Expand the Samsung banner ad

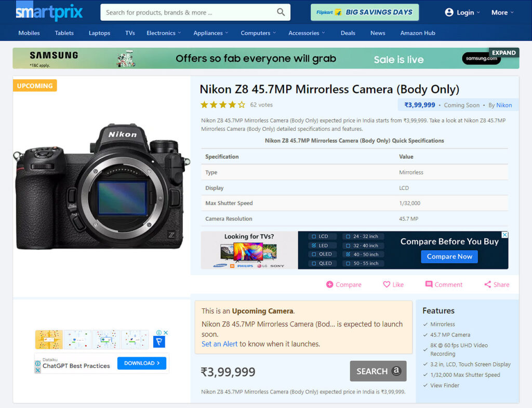(x=504, y=52)
